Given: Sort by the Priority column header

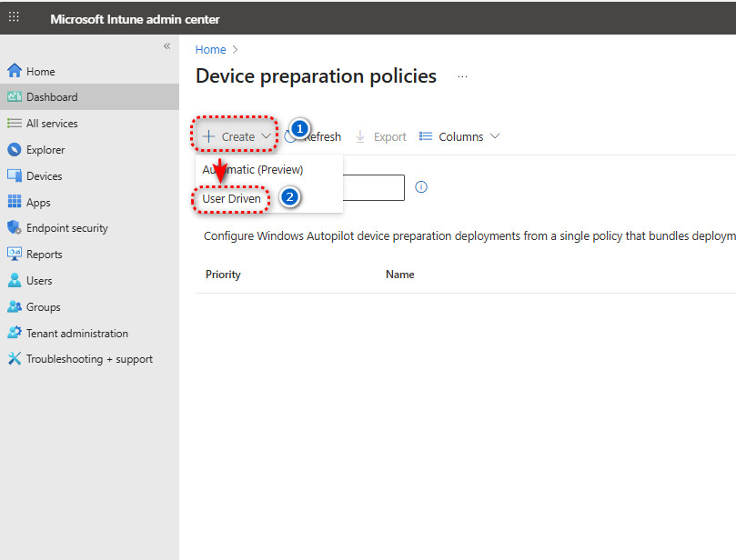Looking at the screenshot, I should (223, 275).
